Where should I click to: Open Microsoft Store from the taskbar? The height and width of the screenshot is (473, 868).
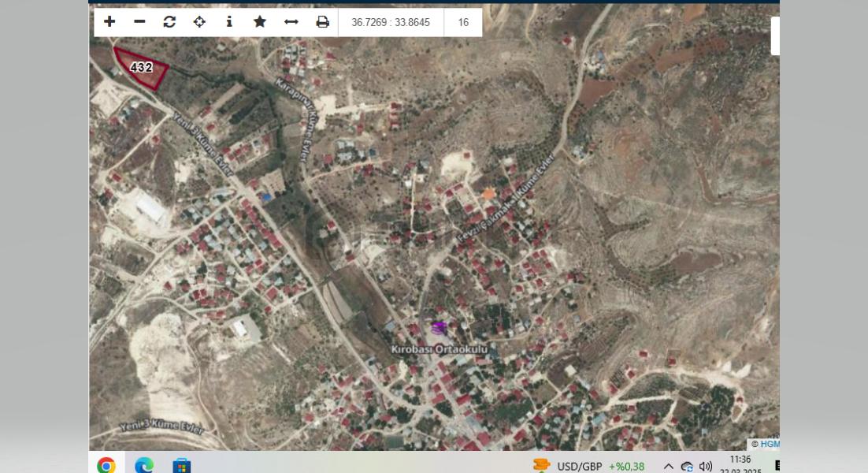click(182, 465)
